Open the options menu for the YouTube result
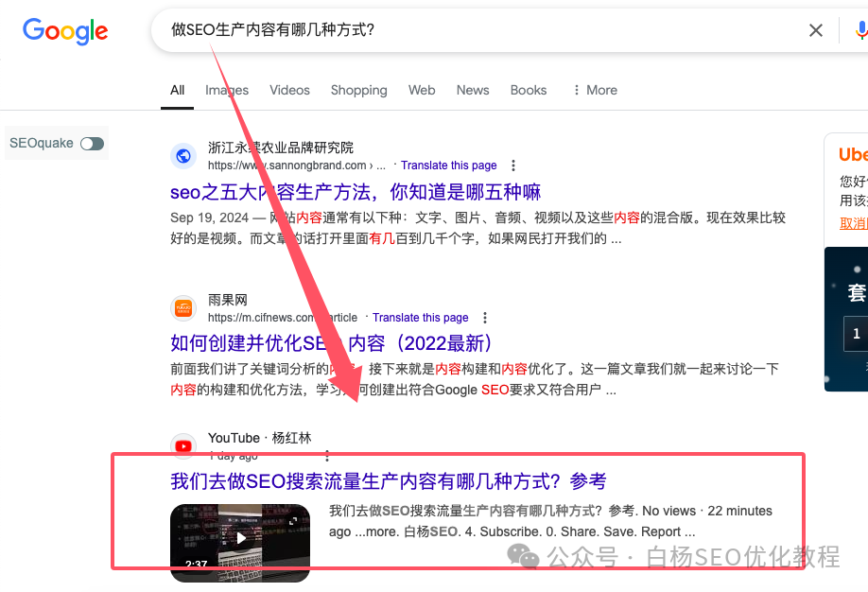 click(327, 456)
